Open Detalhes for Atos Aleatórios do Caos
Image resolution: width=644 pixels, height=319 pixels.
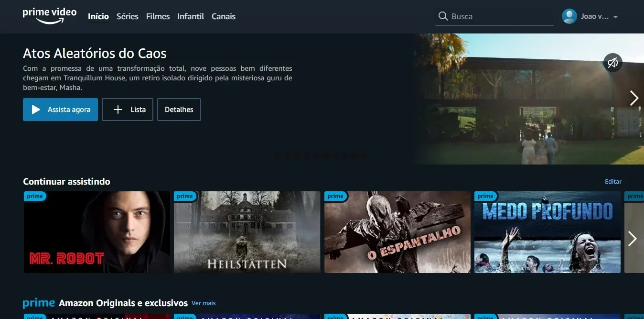(x=179, y=110)
